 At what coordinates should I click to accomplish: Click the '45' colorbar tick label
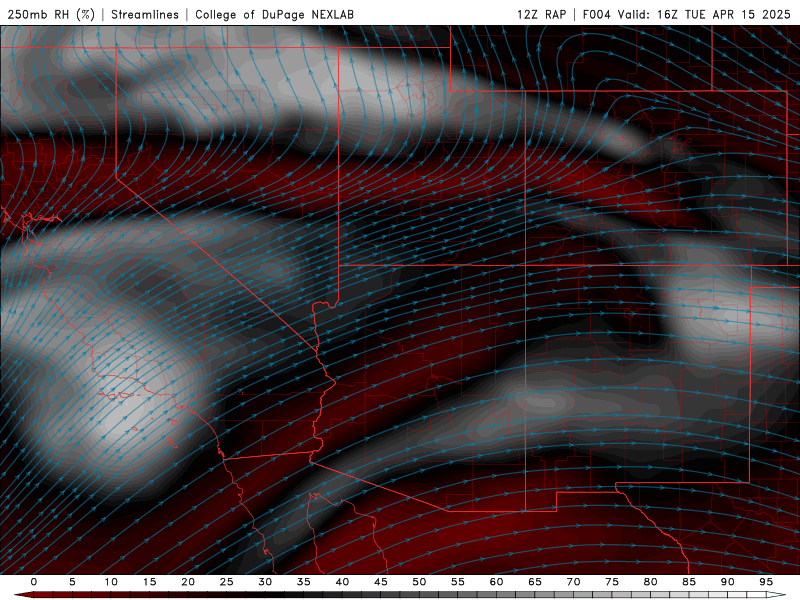pos(381,582)
